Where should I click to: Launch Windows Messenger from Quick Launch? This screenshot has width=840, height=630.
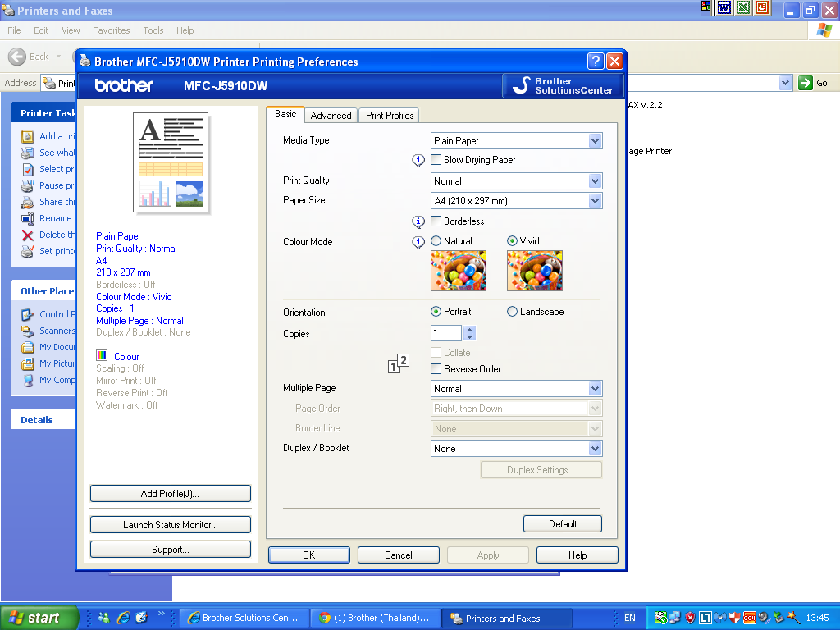pyautogui.click(x=104, y=618)
